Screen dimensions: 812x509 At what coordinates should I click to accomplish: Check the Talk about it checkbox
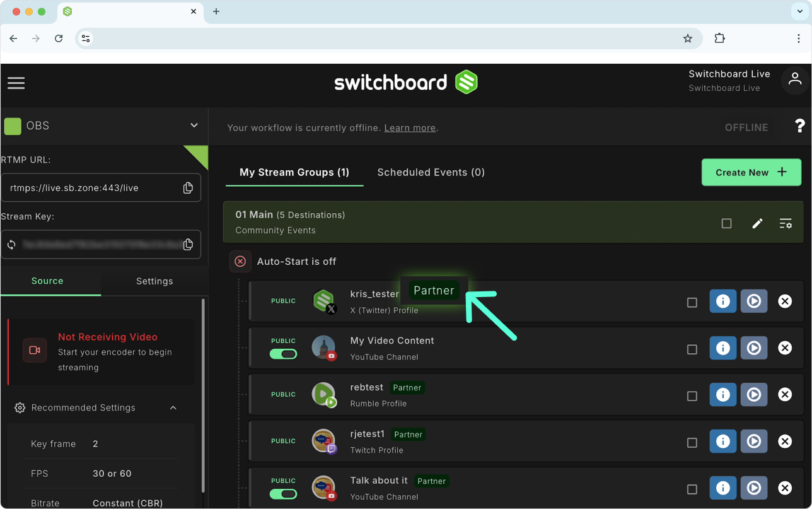[x=692, y=489]
